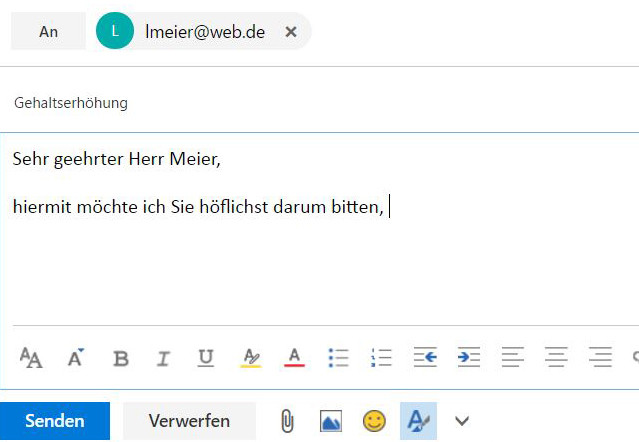The width and height of the screenshot is (639, 442).
Task: Toggle italic formatting
Action: [163, 358]
